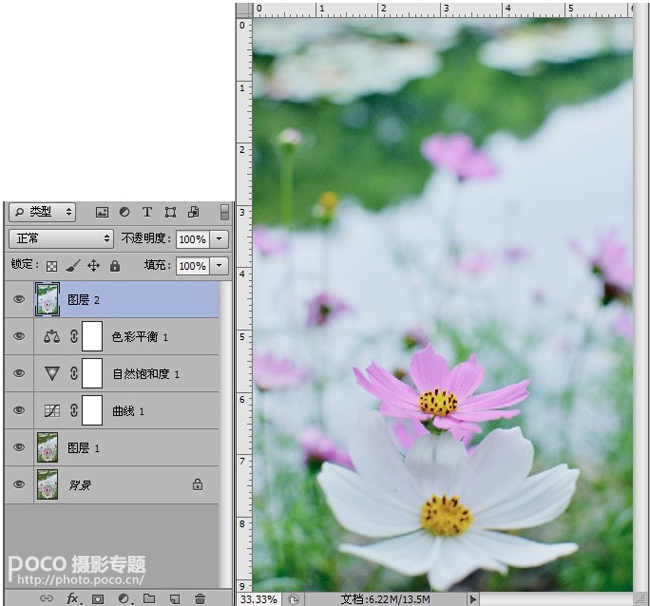Hide the 色彩平衡 1 layer

(x=19, y=336)
